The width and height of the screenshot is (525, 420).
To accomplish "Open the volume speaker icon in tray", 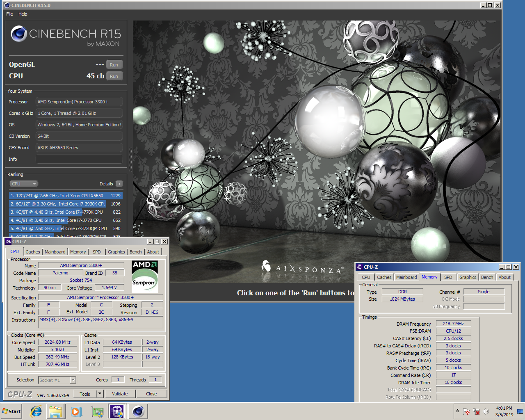I will pyautogui.click(x=486, y=411).
